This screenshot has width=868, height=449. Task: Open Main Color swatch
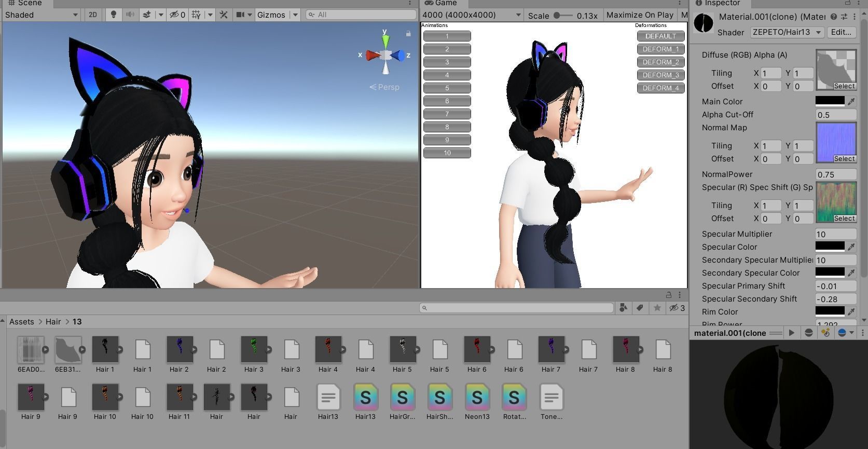pyautogui.click(x=830, y=102)
